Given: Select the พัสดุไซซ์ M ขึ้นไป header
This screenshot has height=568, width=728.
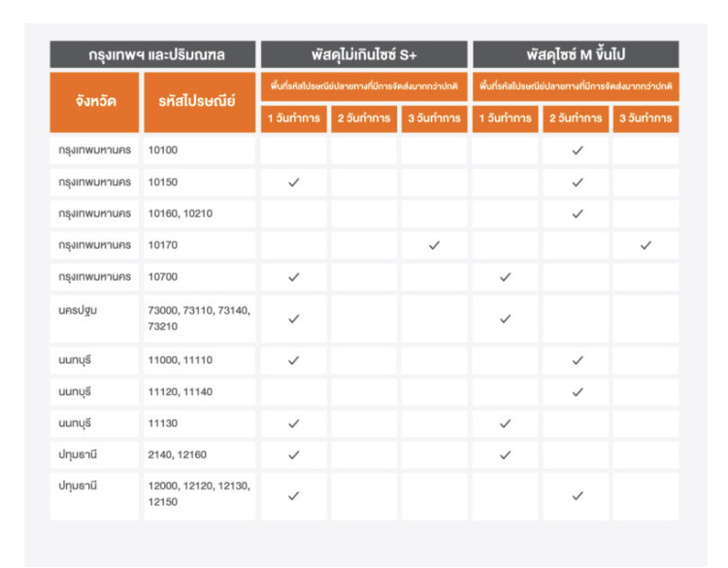Looking at the screenshot, I should (x=575, y=54).
